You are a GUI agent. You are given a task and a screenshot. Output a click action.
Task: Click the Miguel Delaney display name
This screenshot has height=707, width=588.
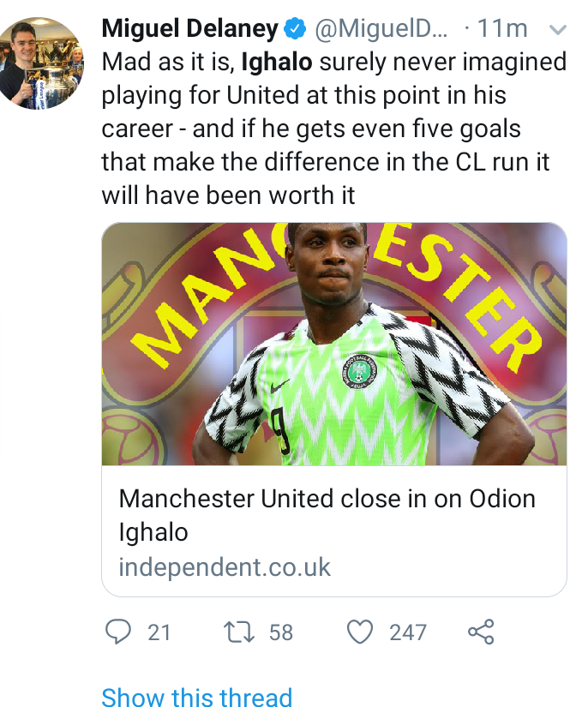189,29
